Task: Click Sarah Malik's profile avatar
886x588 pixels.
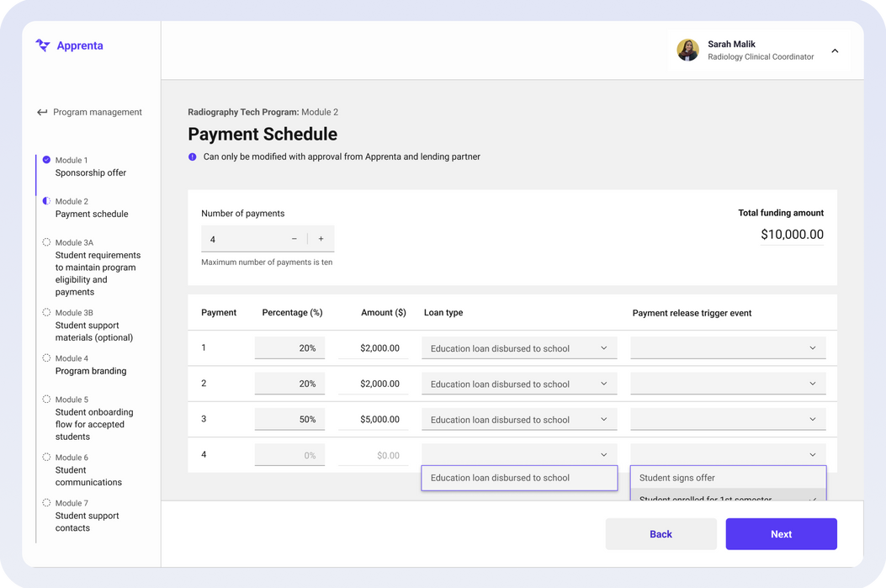Action: pos(687,50)
